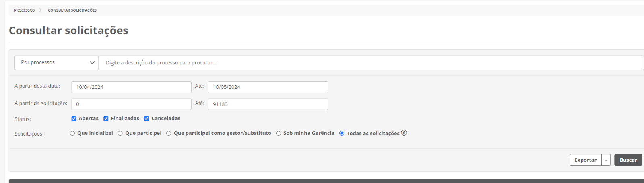Open the Por processos dropdown
644x183 pixels.
[x=57, y=63]
